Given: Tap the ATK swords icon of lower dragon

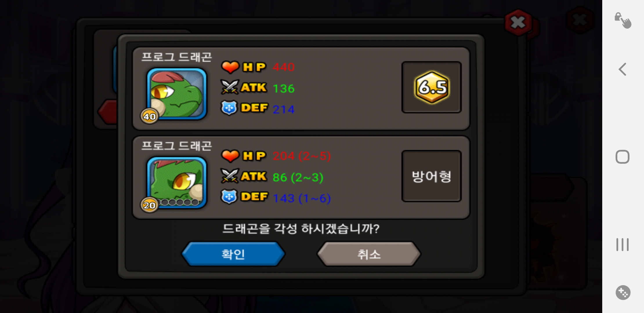Looking at the screenshot, I should [230, 176].
